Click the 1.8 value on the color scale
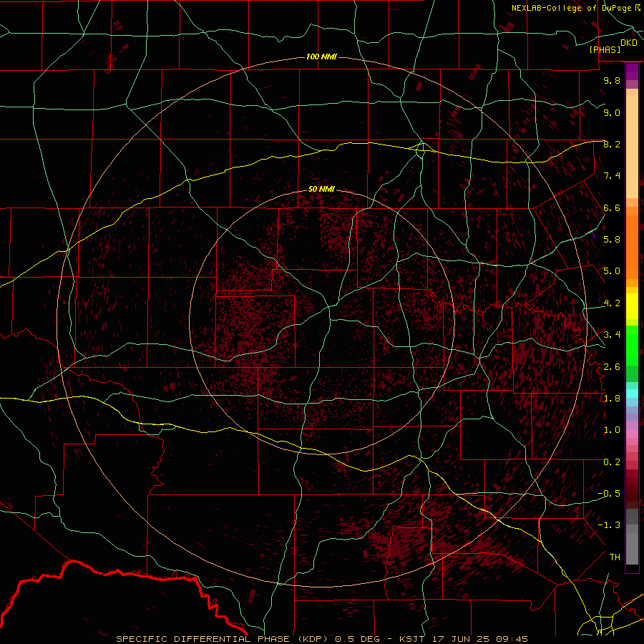644x644 pixels. 612,399
